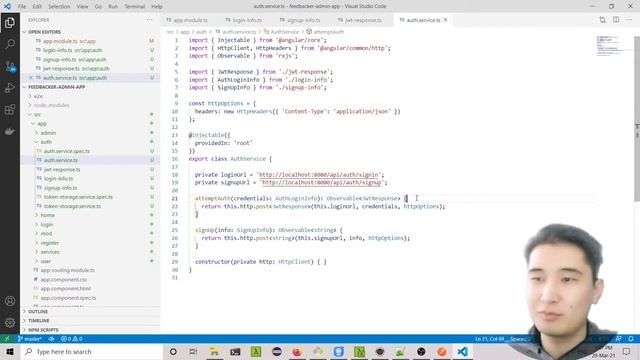Click the eye watch icon in status bar
Image resolution: width=640 pixels, height=360 pixels.
point(51,339)
